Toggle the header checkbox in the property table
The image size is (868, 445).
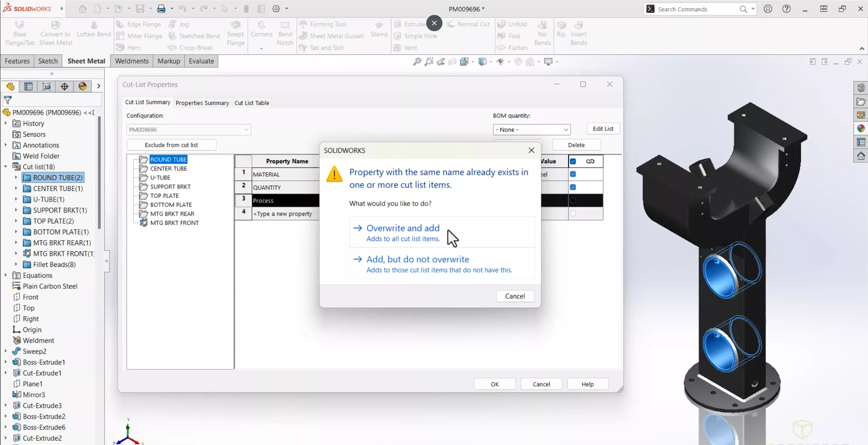pos(573,161)
